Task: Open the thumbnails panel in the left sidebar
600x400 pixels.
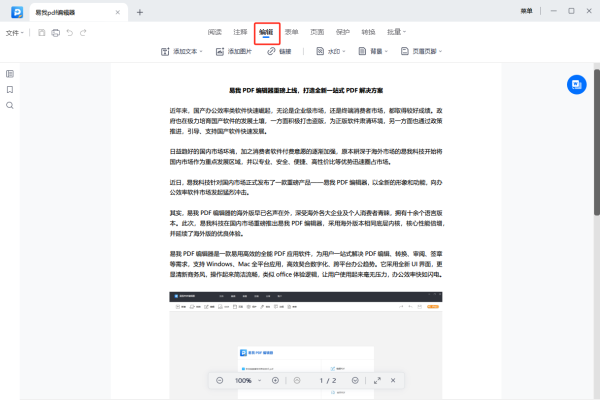Action: pos(10,74)
